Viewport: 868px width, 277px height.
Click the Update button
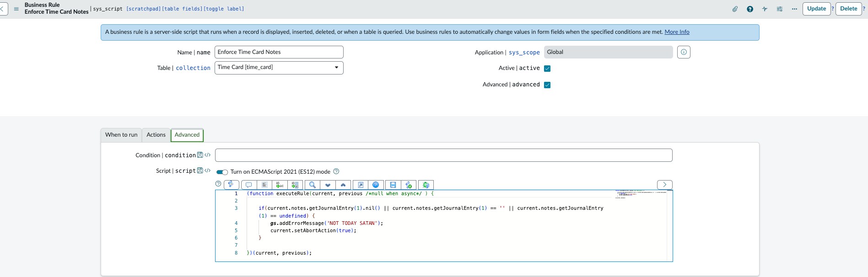pos(816,9)
